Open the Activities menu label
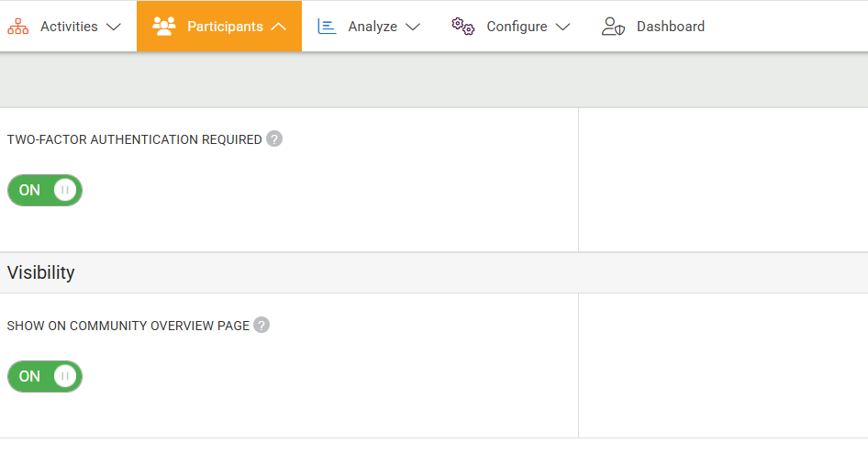This screenshot has width=868, height=476. 69,27
